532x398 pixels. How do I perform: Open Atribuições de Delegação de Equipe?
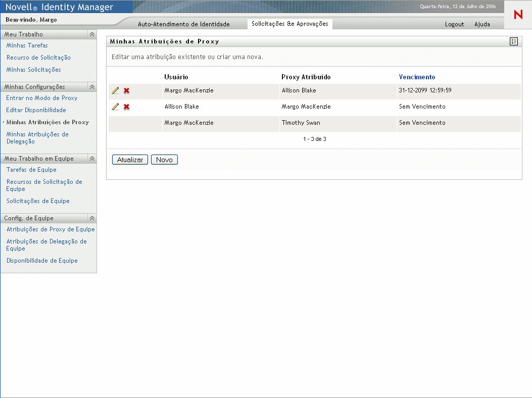tap(46, 245)
